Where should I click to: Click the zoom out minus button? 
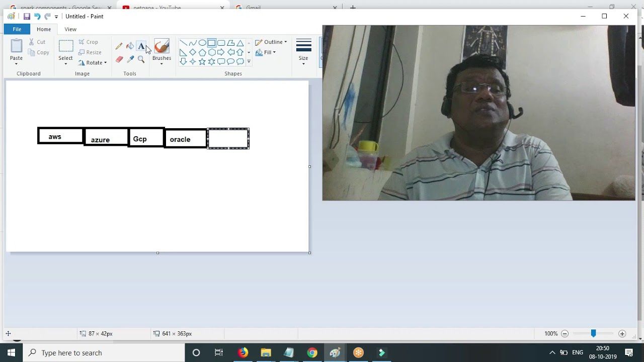pyautogui.click(x=565, y=333)
